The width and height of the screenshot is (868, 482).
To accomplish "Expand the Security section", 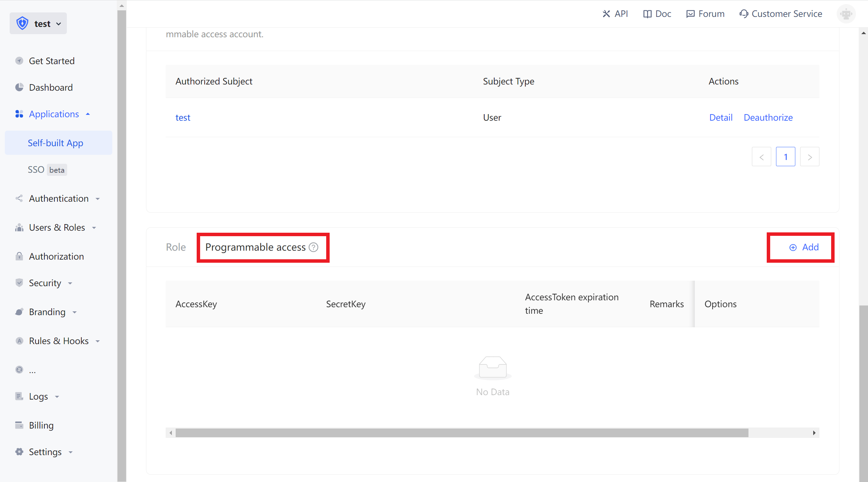I will pos(45,283).
